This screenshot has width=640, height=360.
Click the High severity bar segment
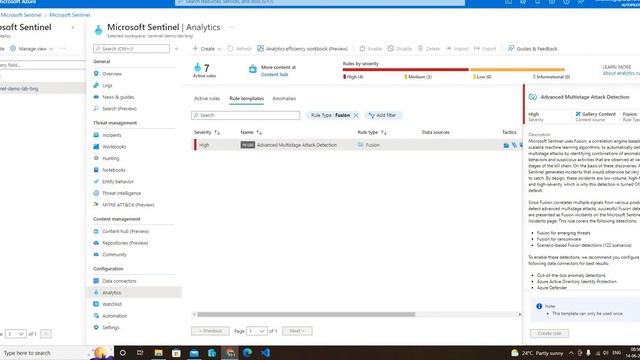pyautogui.click(x=405, y=70)
